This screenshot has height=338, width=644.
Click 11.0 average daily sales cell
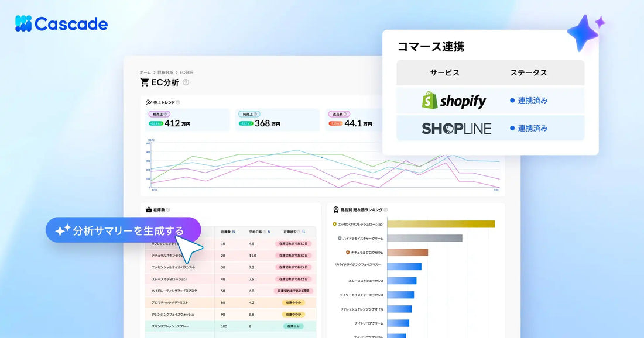coord(252,256)
